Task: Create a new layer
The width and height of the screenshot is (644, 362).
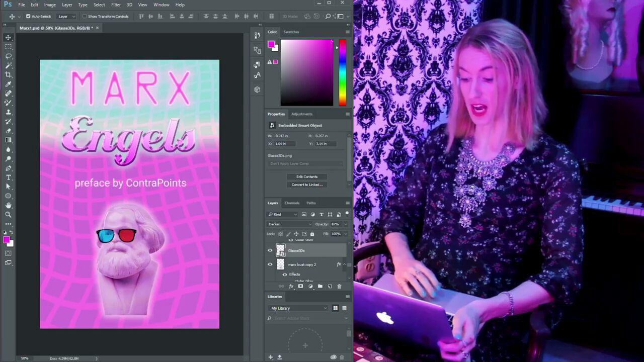Action: click(330, 286)
